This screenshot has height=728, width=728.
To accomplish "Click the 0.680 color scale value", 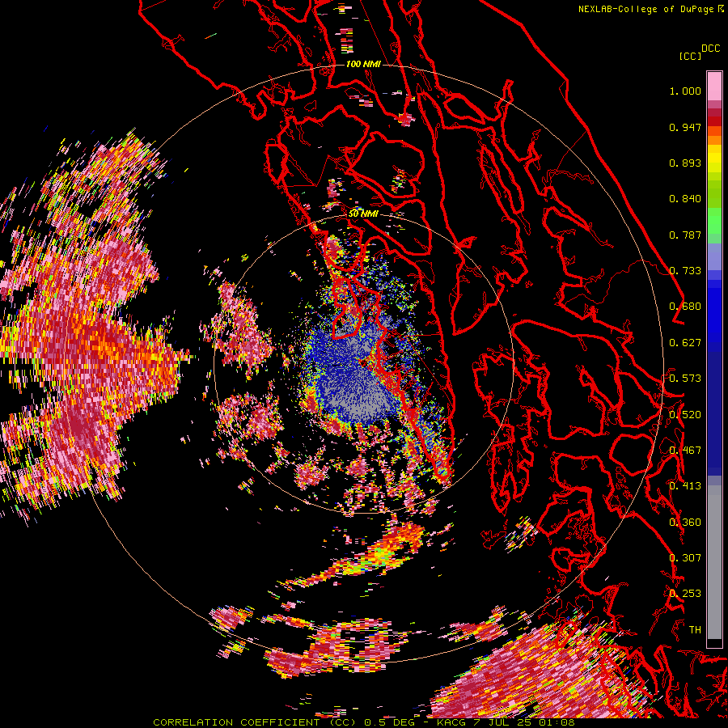I will tap(685, 307).
